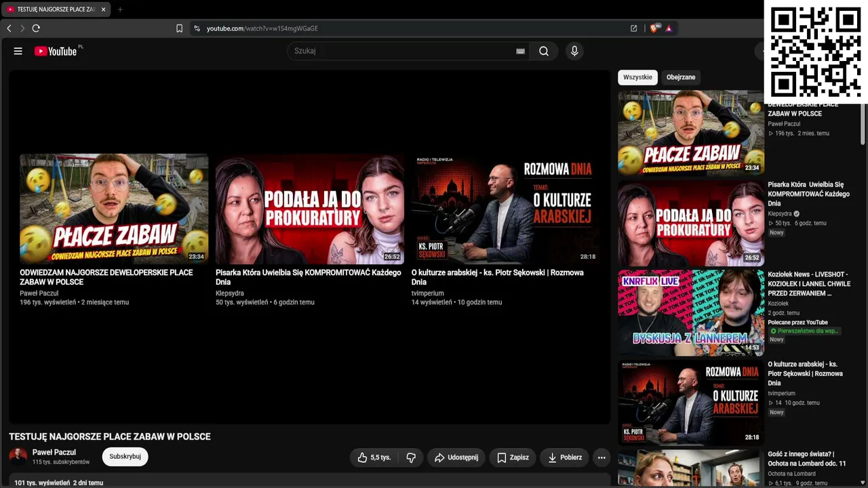Viewport: 868px width, 488px height.
Task: Click the Subskrybuj button
Action: pyautogui.click(x=125, y=457)
